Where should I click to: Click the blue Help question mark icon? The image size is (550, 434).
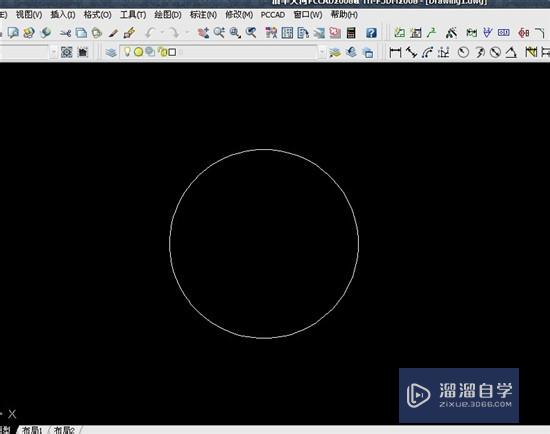371,33
